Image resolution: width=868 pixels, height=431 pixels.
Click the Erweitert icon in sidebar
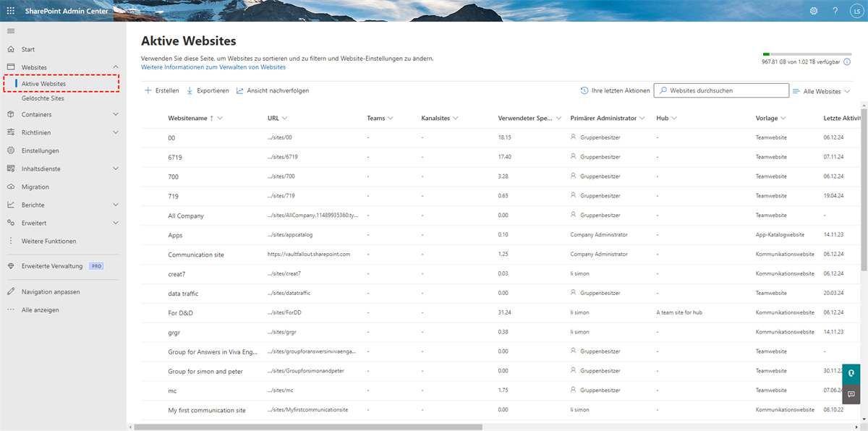coord(11,223)
